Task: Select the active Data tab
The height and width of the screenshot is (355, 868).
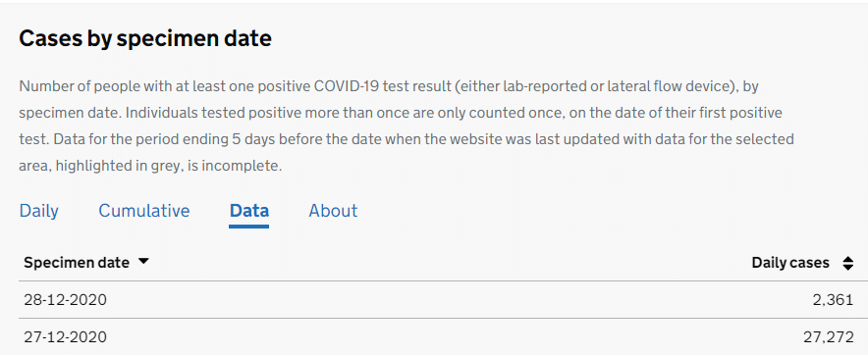Action: pos(249,211)
